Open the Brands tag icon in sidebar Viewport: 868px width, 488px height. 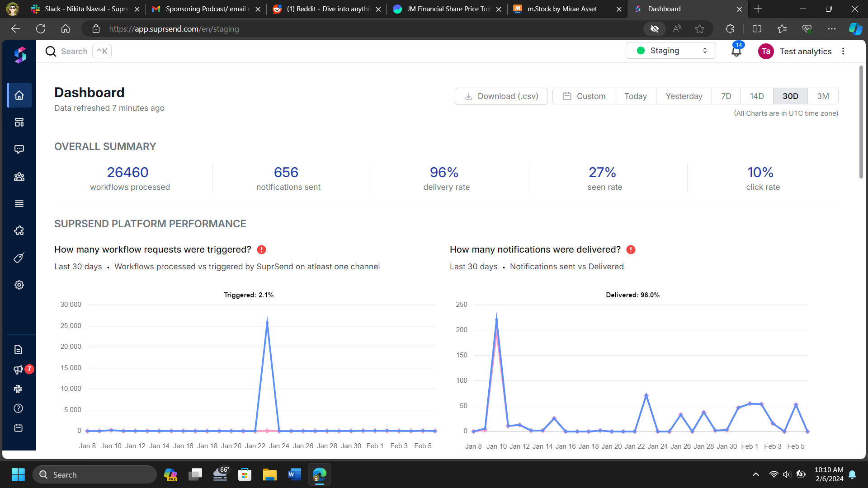pyautogui.click(x=19, y=258)
